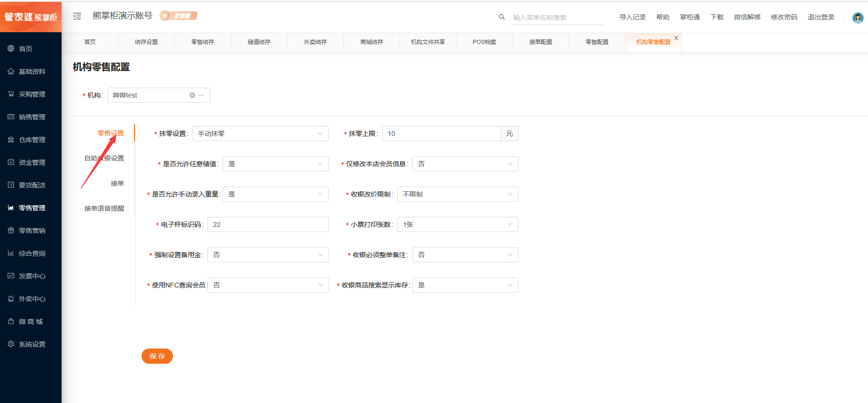Switch to the POS档案 tab

point(484,42)
